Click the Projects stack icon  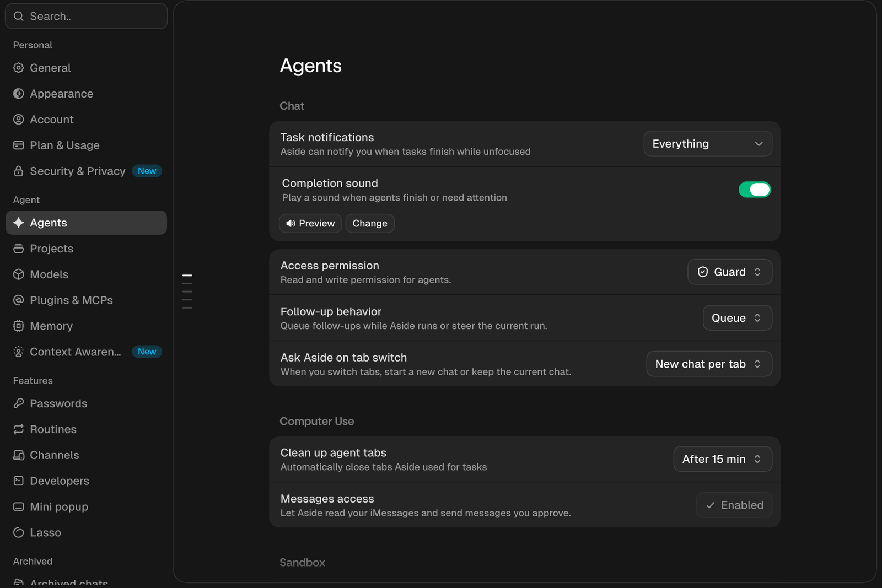click(19, 249)
